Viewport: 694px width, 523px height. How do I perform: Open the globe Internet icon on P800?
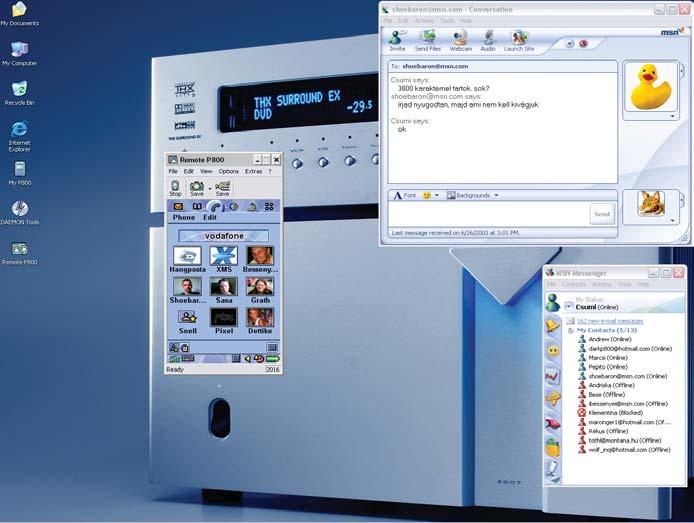tap(233, 207)
